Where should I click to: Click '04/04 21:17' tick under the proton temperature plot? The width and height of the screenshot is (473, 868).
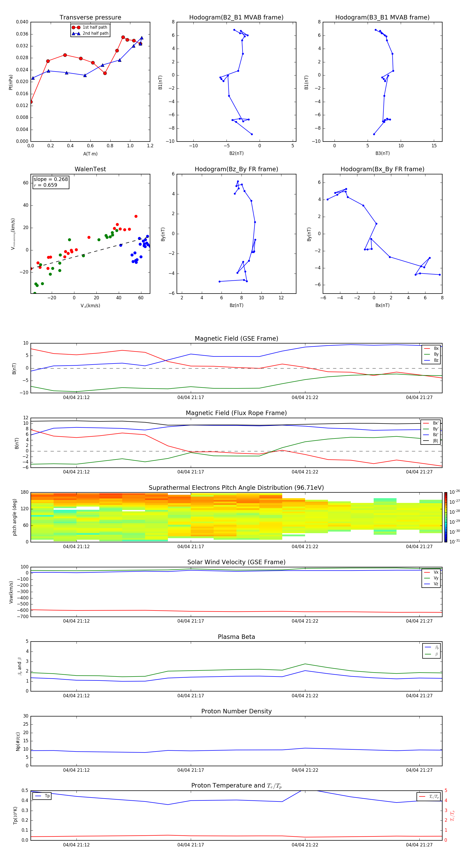coord(191,845)
